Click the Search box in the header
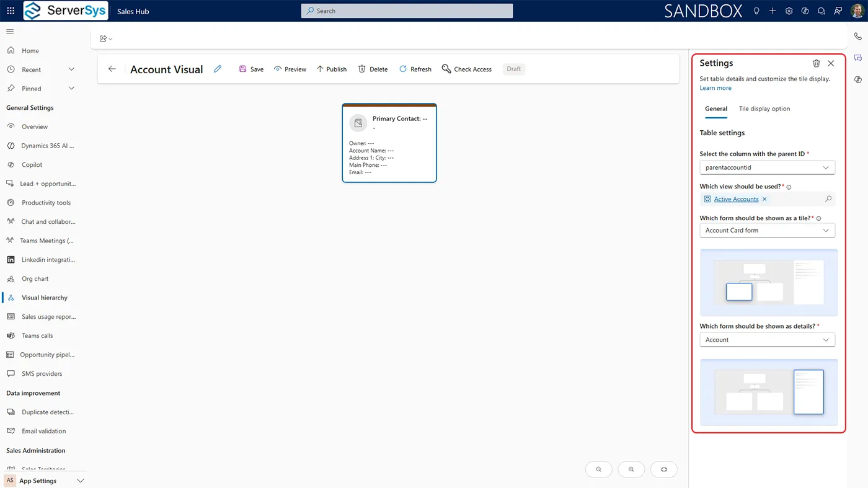Viewport: 868px width, 488px height. (x=407, y=11)
